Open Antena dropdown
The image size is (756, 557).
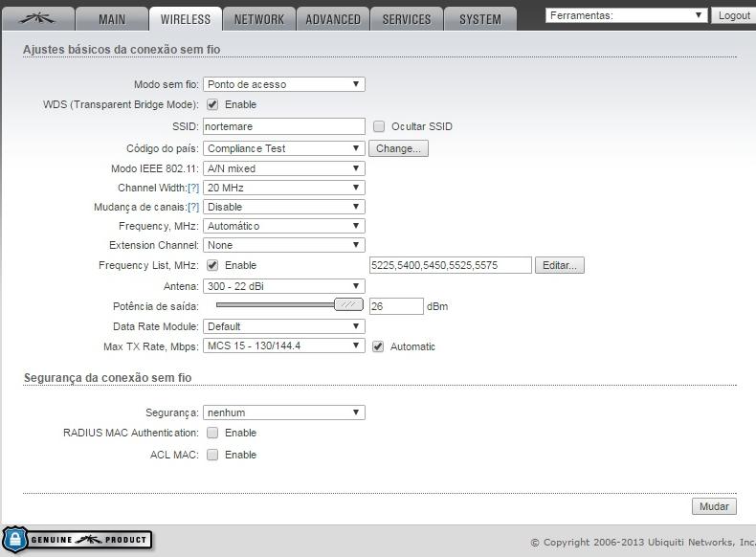(284, 286)
